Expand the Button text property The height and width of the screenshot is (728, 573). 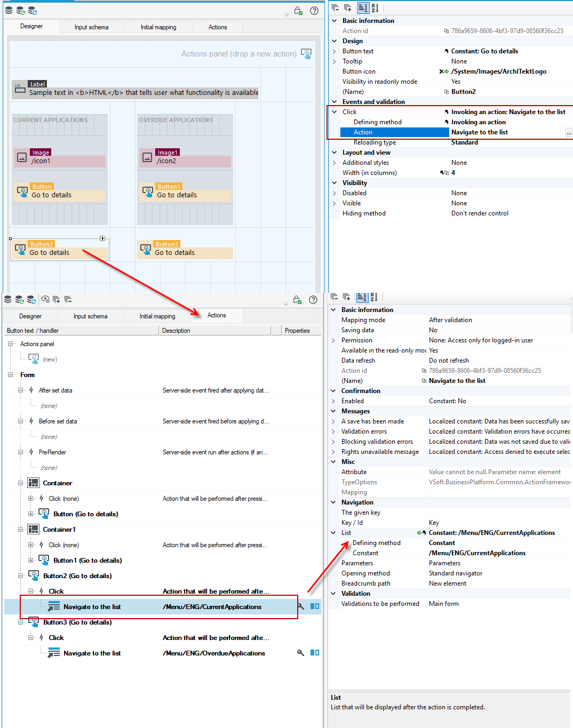(335, 51)
